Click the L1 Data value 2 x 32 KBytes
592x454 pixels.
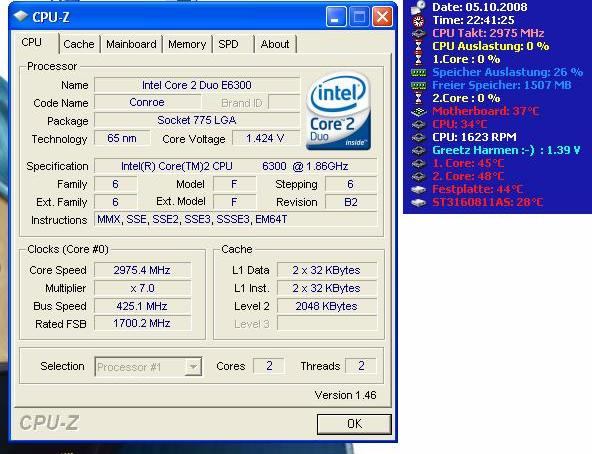(x=327, y=270)
